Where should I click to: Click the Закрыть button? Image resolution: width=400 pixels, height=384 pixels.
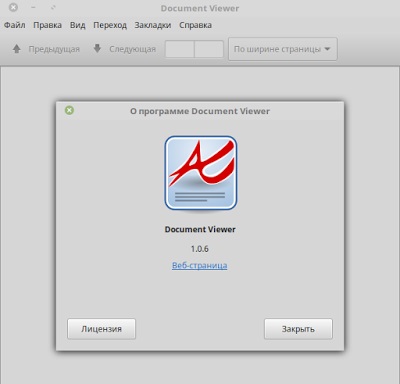coord(298,329)
